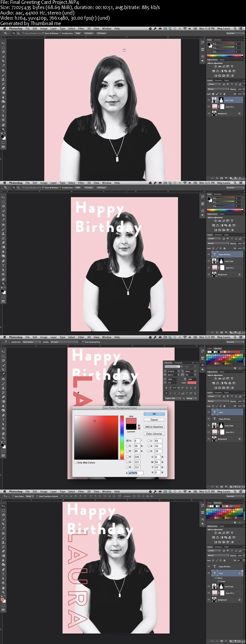Toggle the Show Sampling Ring checkbox
Screen dimensions: 246x644
83,342
